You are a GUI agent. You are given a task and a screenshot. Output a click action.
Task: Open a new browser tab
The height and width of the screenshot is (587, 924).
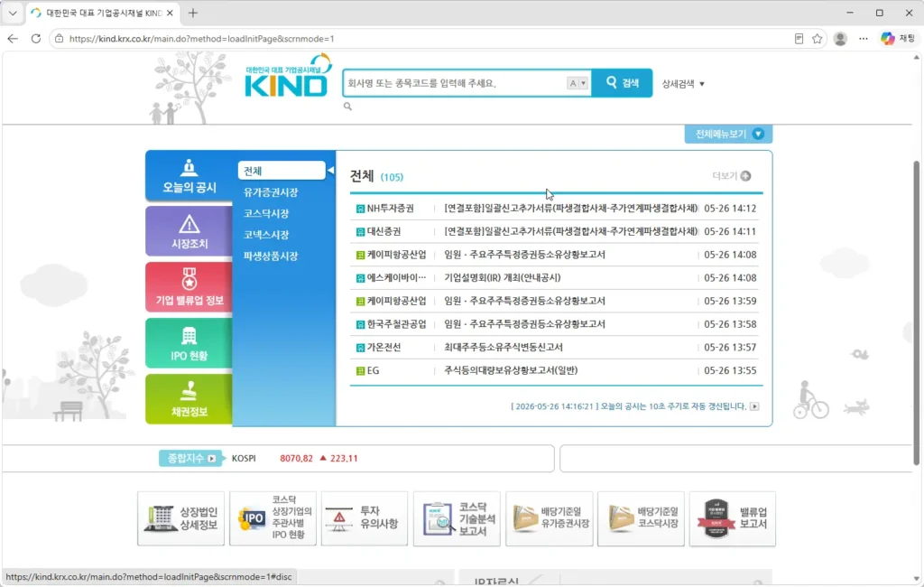point(193,13)
